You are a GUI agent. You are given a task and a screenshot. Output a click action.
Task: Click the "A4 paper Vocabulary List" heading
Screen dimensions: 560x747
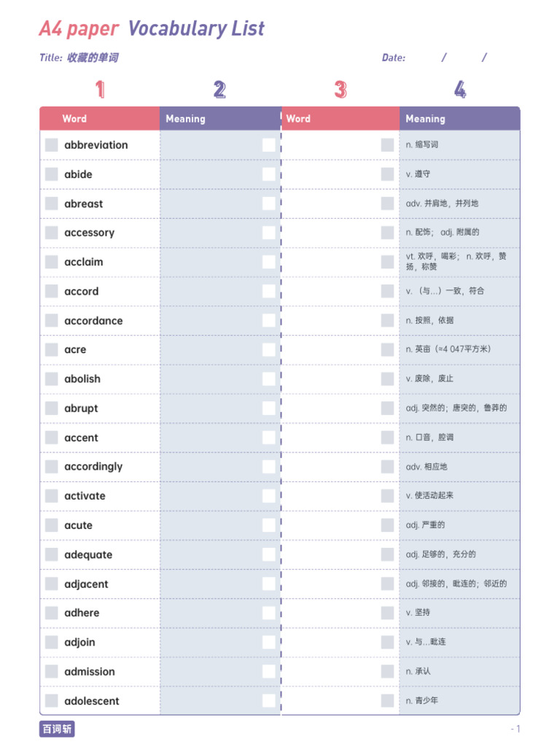[x=152, y=29]
